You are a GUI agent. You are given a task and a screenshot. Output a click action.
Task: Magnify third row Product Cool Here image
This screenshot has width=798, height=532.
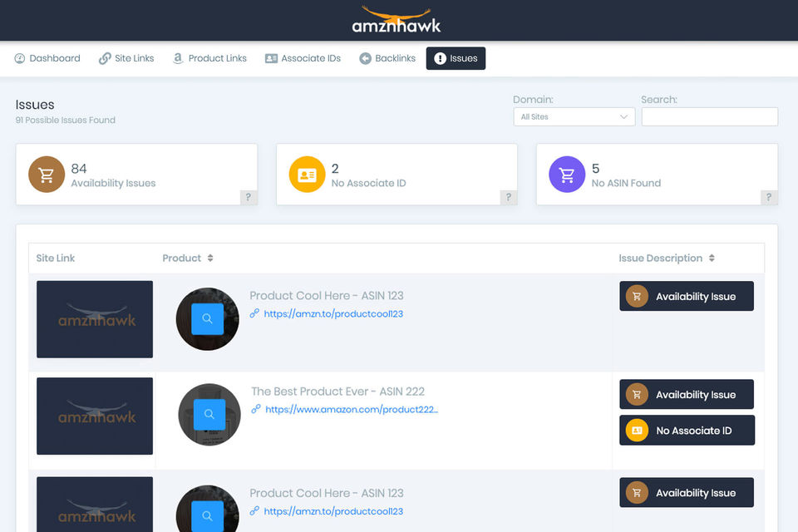click(x=207, y=515)
